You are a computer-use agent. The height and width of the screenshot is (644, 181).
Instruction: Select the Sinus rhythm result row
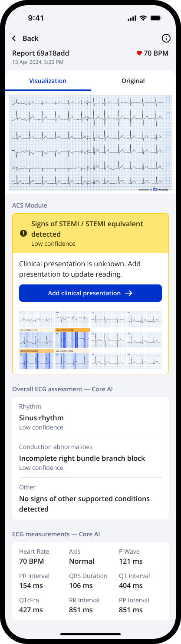tap(90, 417)
